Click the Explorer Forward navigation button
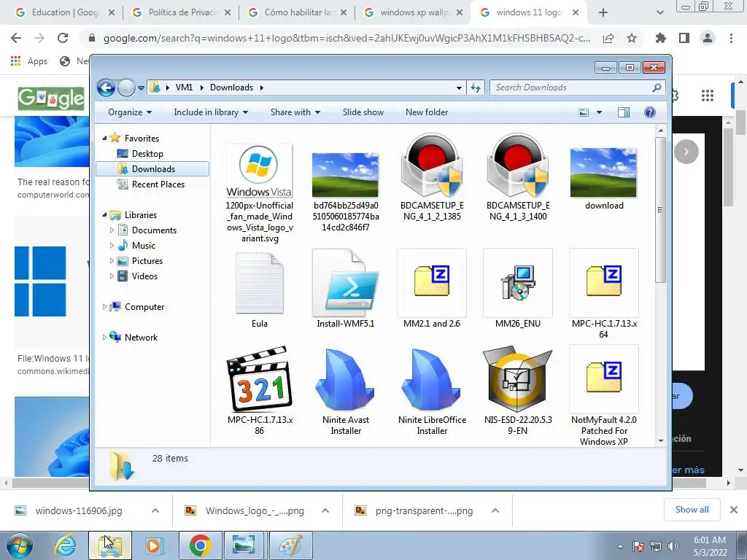This screenshot has width=747, height=560. point(126,87)
